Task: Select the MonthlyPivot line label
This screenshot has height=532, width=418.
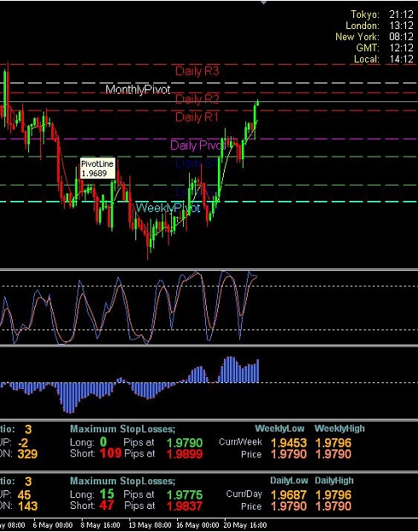Action: point(138,89)
